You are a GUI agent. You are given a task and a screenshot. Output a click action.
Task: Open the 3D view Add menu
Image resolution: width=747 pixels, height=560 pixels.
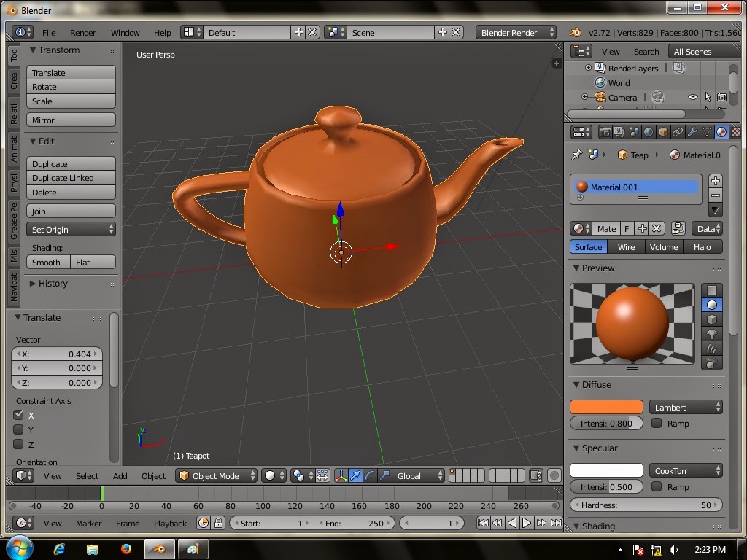pos(120,475)
